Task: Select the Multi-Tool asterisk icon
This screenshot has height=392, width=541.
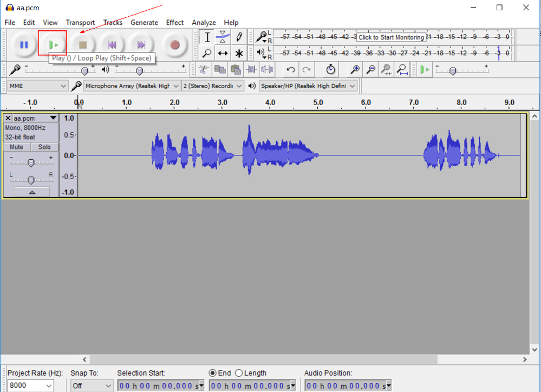Action: [x=239, y=53]
